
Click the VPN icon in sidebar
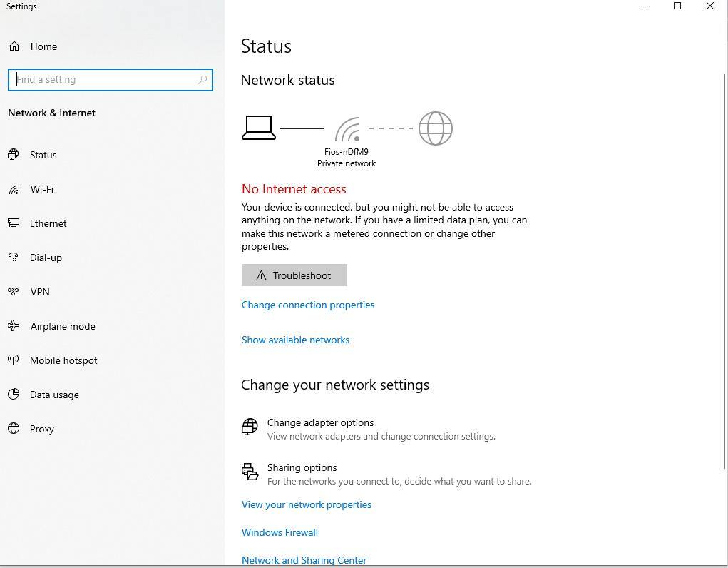click(14, 292)
